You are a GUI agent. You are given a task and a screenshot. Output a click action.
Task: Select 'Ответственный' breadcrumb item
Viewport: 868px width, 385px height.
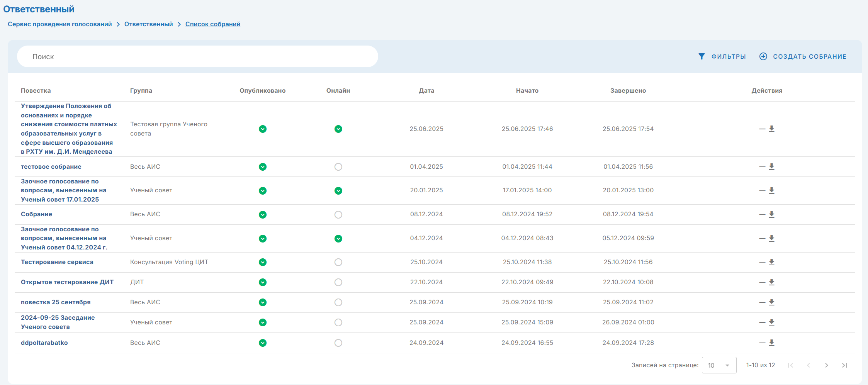(x=148, y=24)
